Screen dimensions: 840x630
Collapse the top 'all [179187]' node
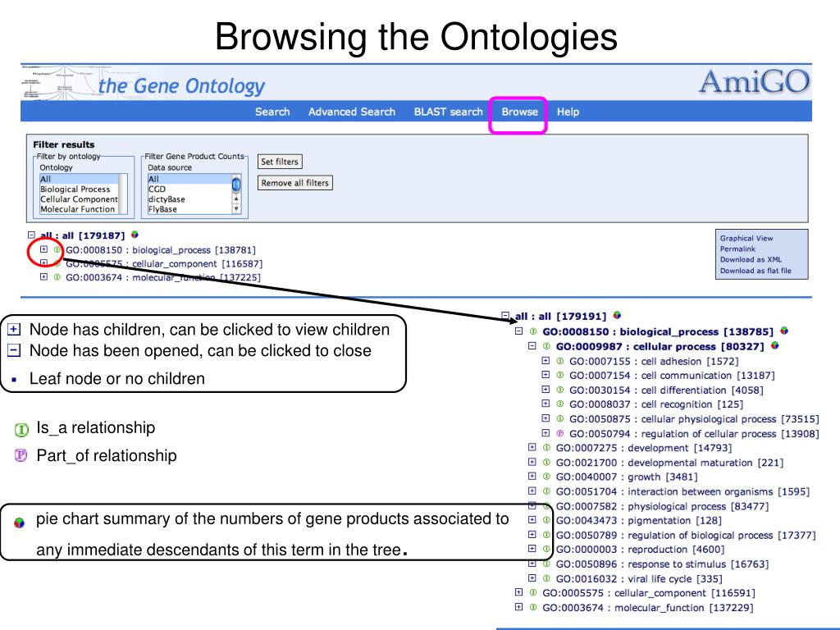tap(31, 235)
